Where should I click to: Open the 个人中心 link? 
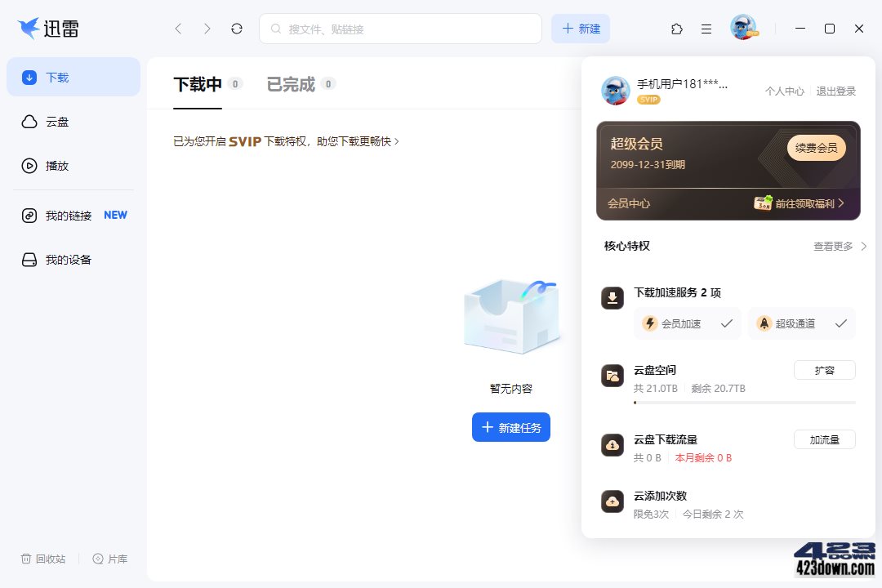coord(785,91)
